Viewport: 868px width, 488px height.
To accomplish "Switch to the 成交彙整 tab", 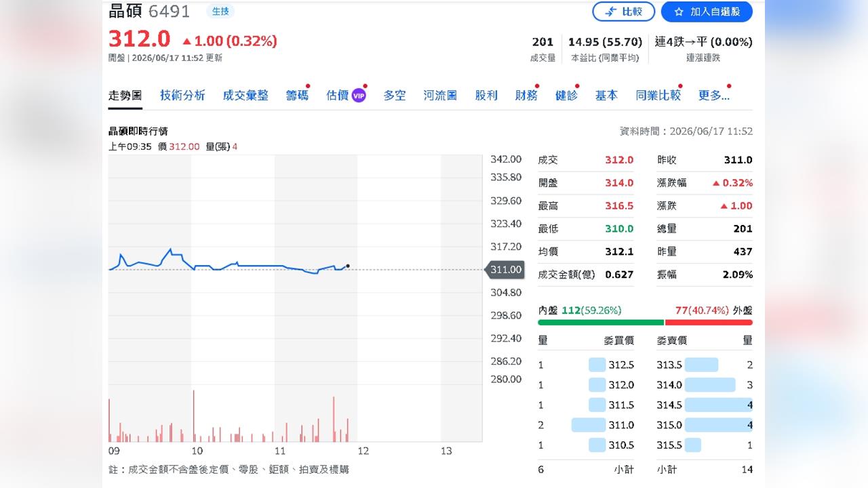I will pos(245,96).
